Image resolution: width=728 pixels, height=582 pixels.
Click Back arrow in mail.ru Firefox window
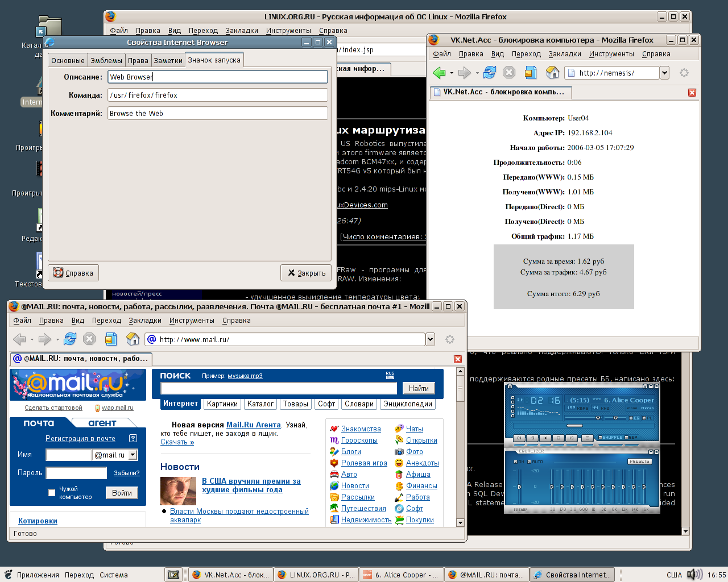pyautogui.click(x=19, y=339)
